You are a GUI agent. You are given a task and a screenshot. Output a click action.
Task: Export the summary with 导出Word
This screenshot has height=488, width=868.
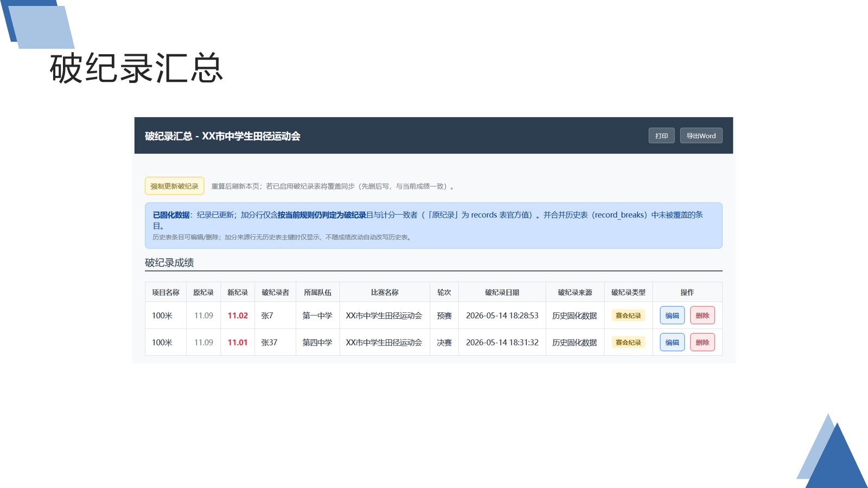click(x=701, y=136)
